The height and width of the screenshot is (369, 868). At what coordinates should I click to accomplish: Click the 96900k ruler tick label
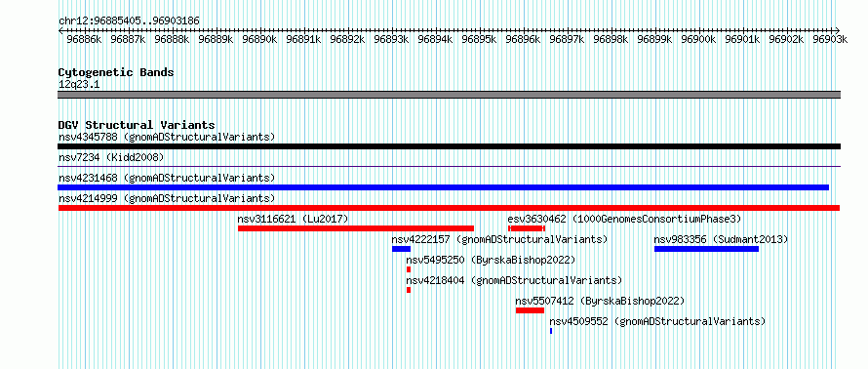tap(698, 39)
